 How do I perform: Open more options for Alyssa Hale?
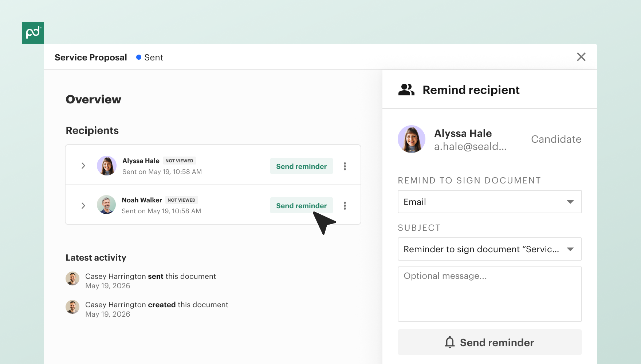pyautogui.click(x=345, y=166)
